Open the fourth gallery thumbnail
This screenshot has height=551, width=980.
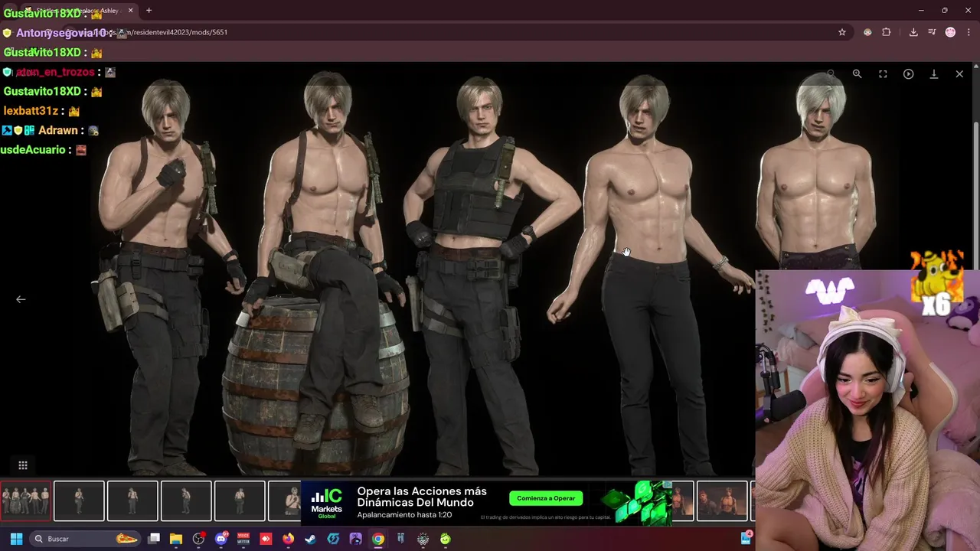[186, 501]
